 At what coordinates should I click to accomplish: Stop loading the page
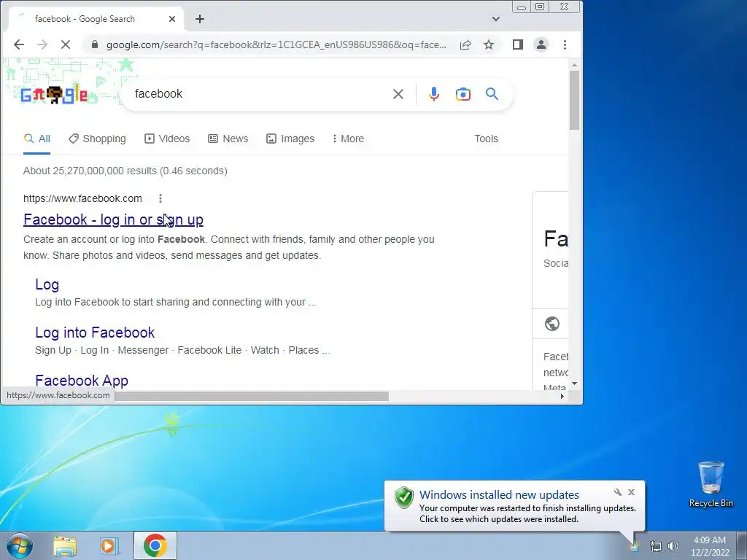[66, 44]
